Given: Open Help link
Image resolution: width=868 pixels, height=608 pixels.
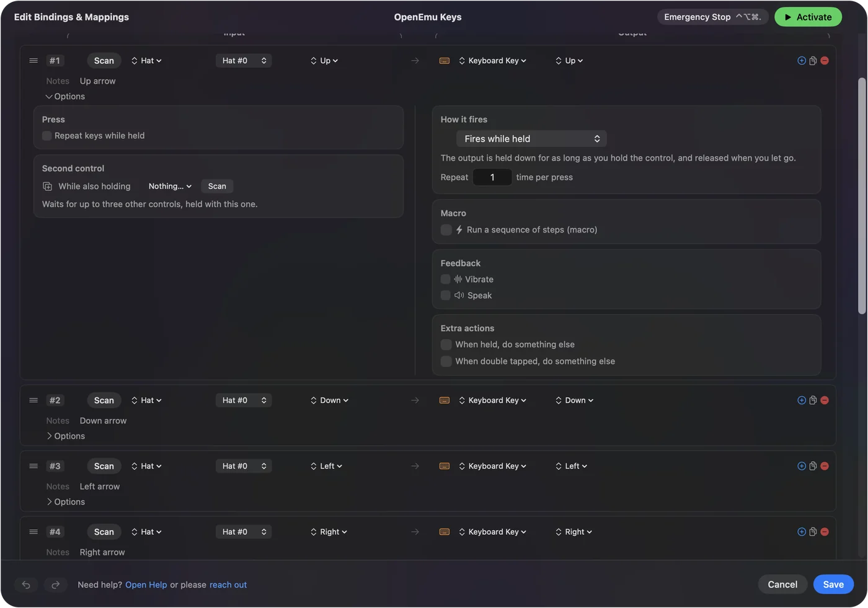Looking at the screenshot, I should (146, 585).
